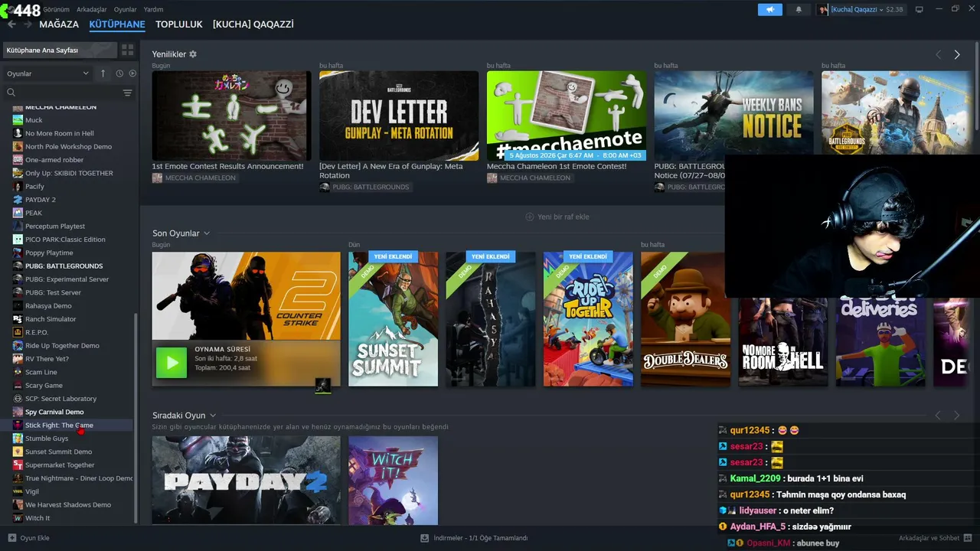Screen dimensions: 980x551
Task: Open the Ride Up Together game card
Action: point(588,319)
